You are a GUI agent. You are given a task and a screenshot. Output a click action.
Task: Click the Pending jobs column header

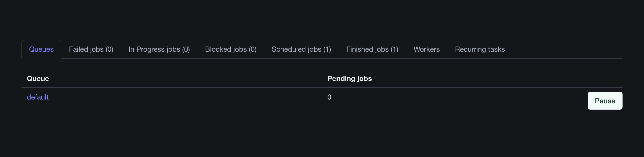(x=349, y=78)
